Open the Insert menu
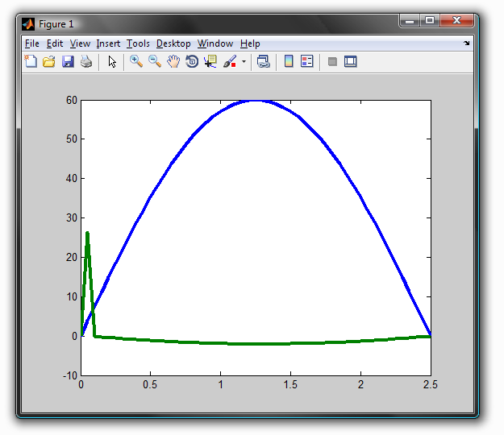Viewport: 504px width, 435px height. click(x=109, y=43)
